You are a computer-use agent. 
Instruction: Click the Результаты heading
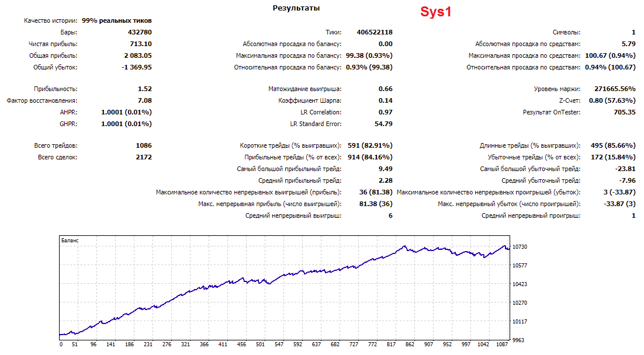click(x=296, y=8)
